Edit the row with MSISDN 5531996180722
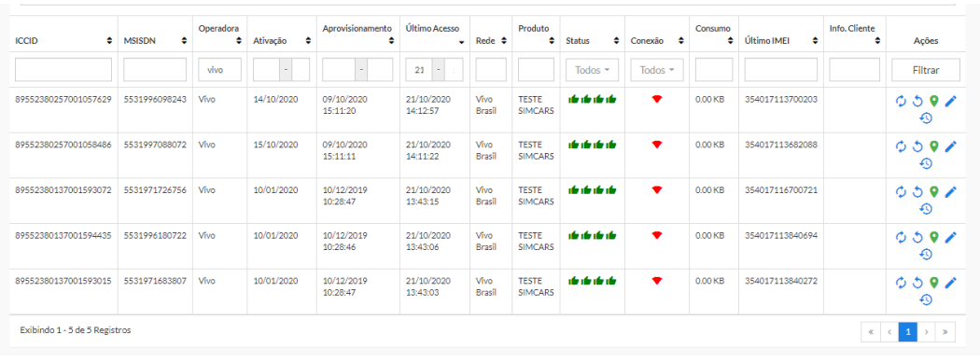980x362 pixels. tap(951, 237)
